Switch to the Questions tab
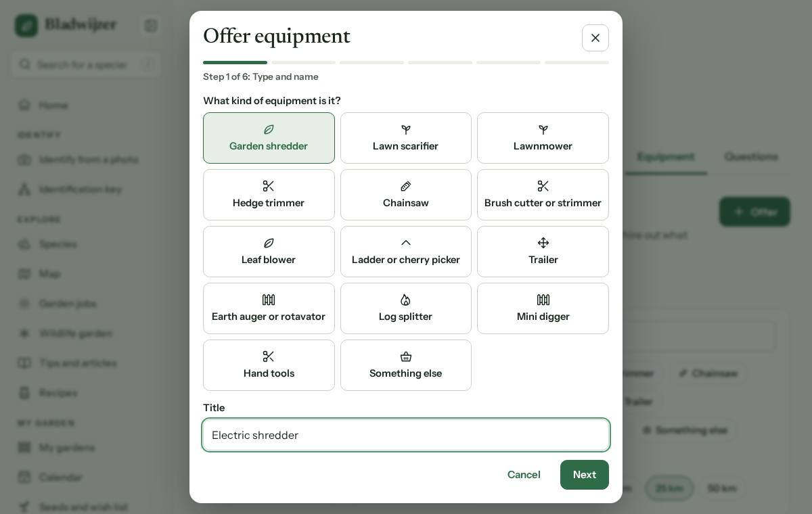The image size is (812, 514). pyautogui.click(x=751, y=157)
